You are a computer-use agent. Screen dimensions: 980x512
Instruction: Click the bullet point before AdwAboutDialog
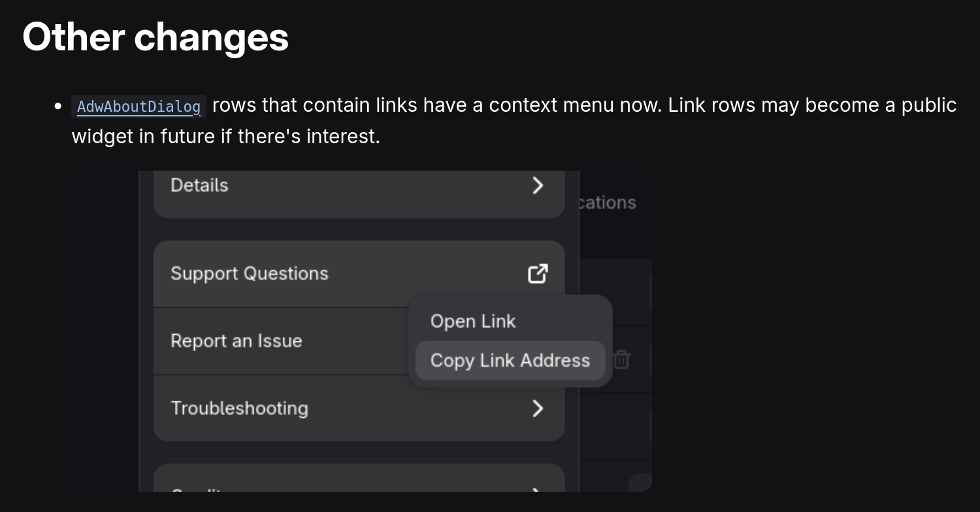point(59,106)
